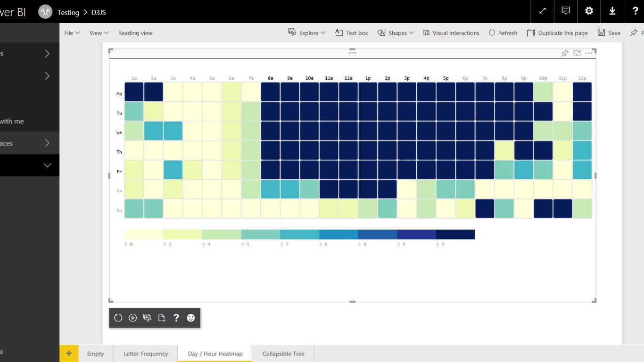
Task: Add a new report page with plus
Action: (x=69, y=354)
